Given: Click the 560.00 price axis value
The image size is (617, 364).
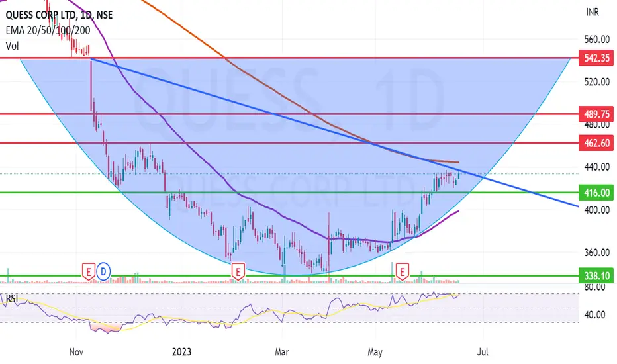Looking at the screenshot, I should [597, 39].
